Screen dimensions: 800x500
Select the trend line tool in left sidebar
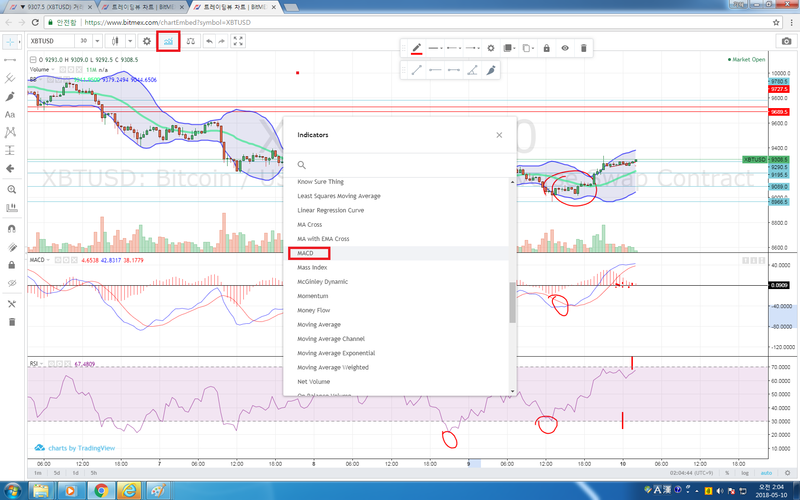(10, 60)
